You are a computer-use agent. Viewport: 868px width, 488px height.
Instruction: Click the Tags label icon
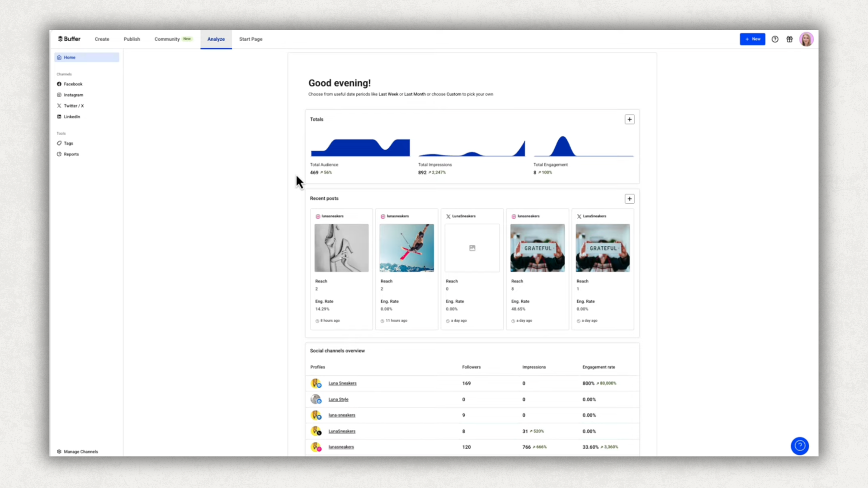click(x=59, y=143)
